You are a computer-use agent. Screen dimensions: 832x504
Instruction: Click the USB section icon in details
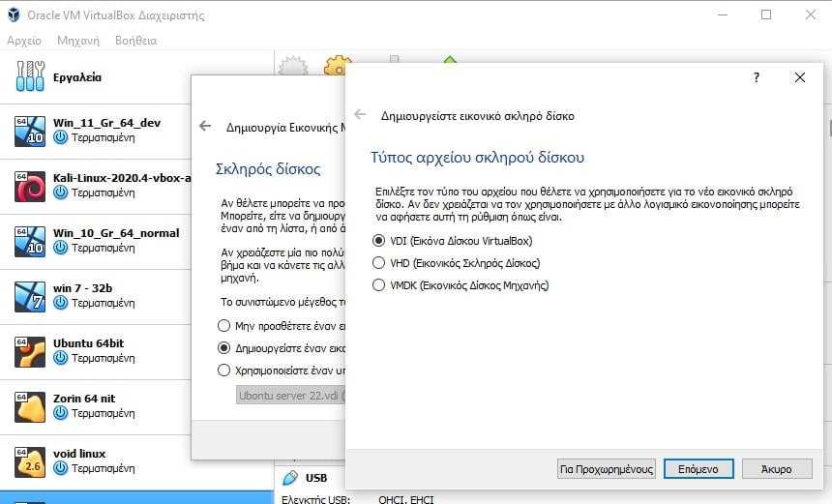[290, 478]
